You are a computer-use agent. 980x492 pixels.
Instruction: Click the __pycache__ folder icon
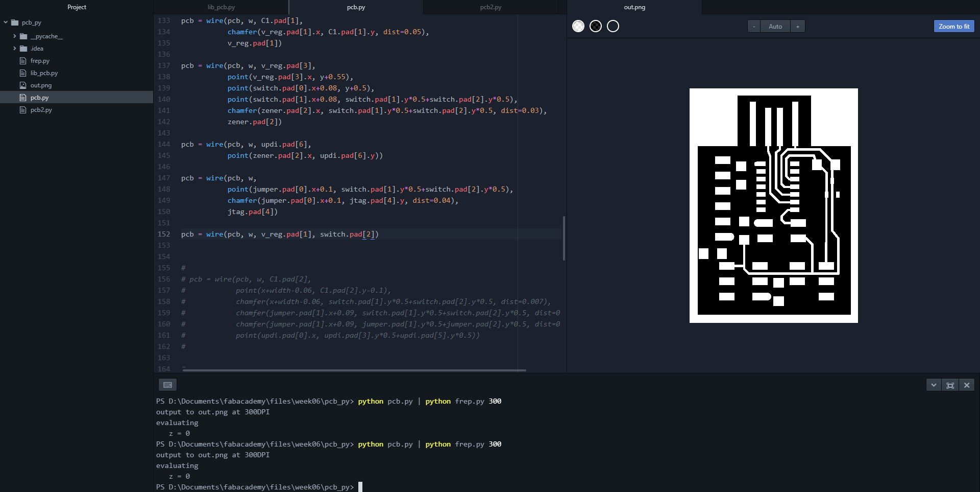pos(23,36)
